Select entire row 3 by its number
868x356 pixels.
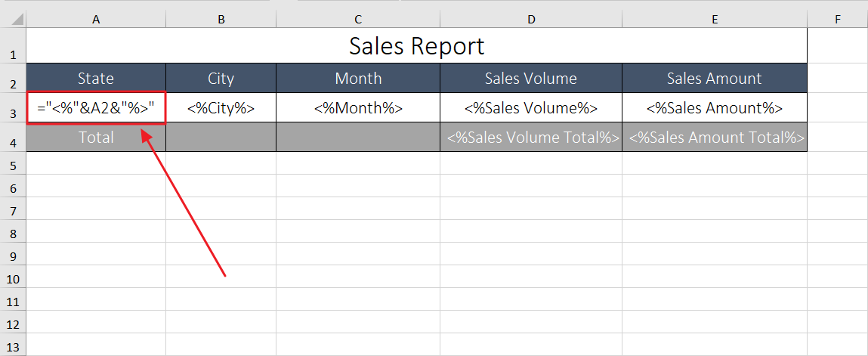pos(13,113)
